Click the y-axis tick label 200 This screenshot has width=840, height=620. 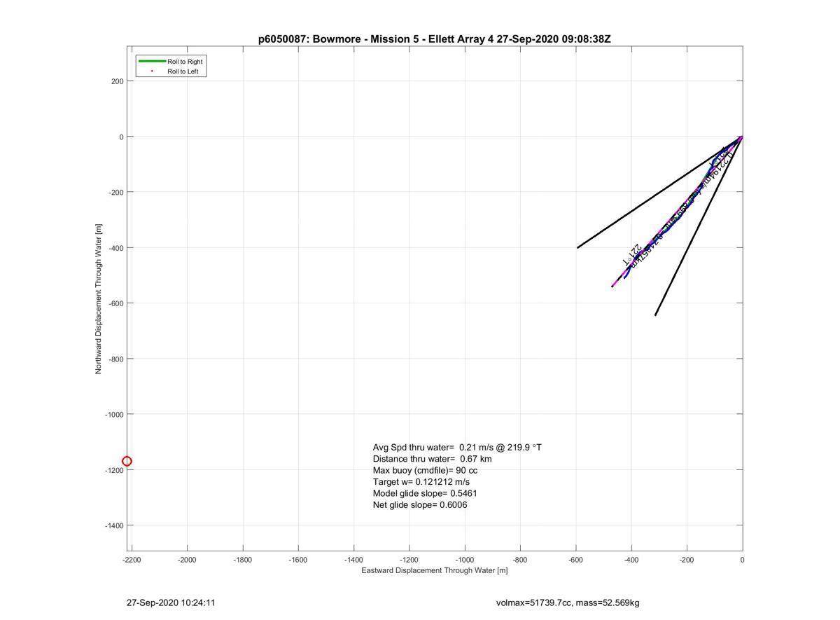click(117, 81)
